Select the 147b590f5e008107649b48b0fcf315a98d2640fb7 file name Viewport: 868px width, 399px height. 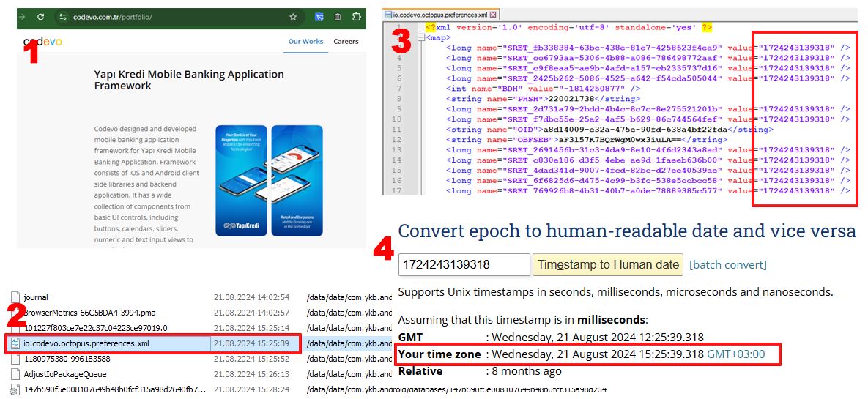114,390
